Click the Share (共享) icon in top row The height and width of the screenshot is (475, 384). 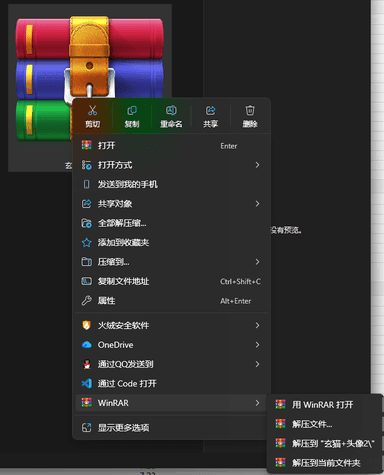pyautogui.click(x=210, y=110)
